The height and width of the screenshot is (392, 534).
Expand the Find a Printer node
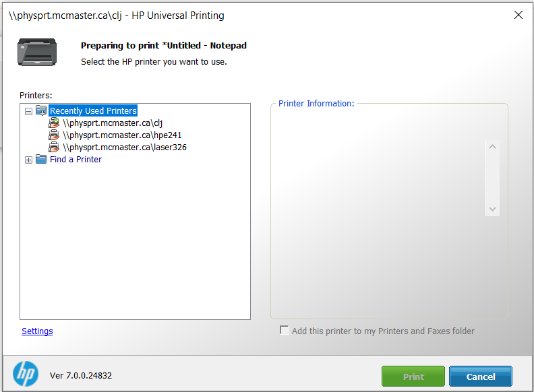coord(28,160)
